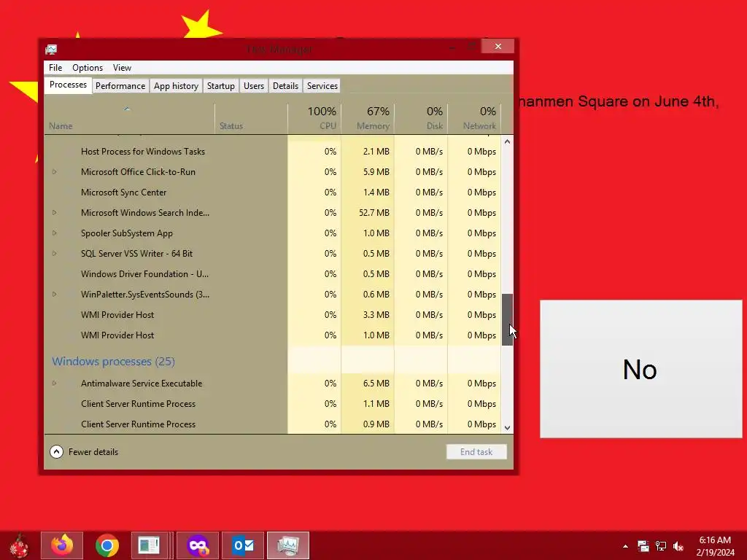Select Client Server Runtime Process using 1.1 MB
The height and width of the screenshot is (560, 747).
(273, 404)
